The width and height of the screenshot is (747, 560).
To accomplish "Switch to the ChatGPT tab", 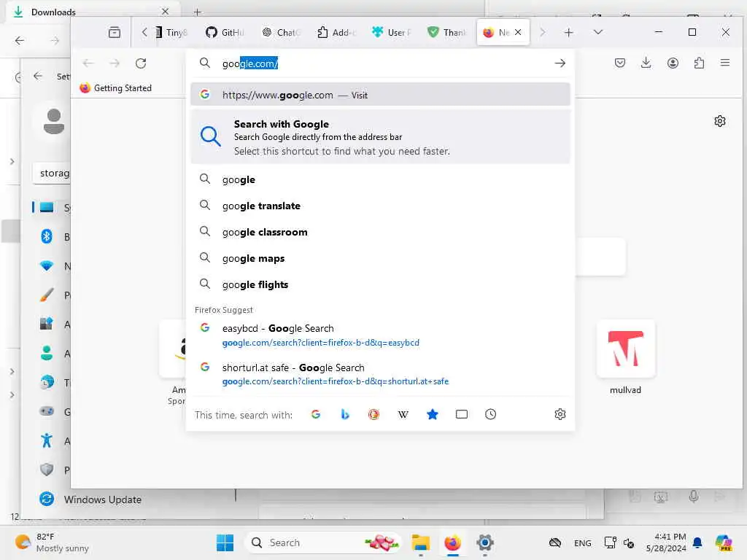I will (x=281, y=32).
